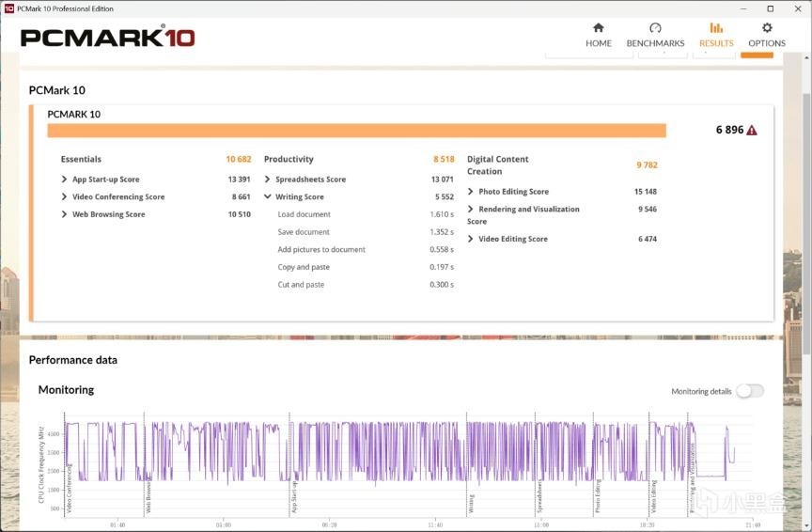Open the BENCHMARKS tab

click(655, 35)
